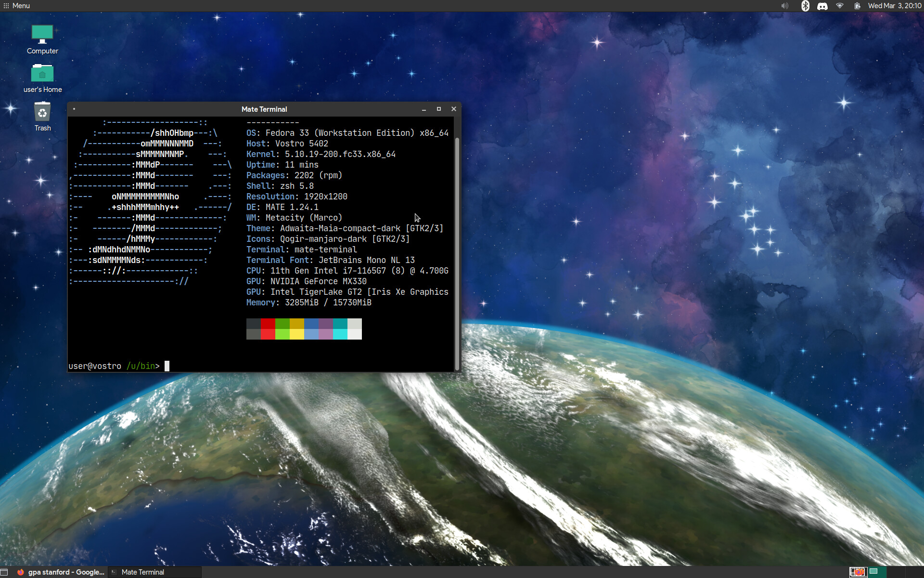Click the cyan color block in bottom row

pos(340,334)
